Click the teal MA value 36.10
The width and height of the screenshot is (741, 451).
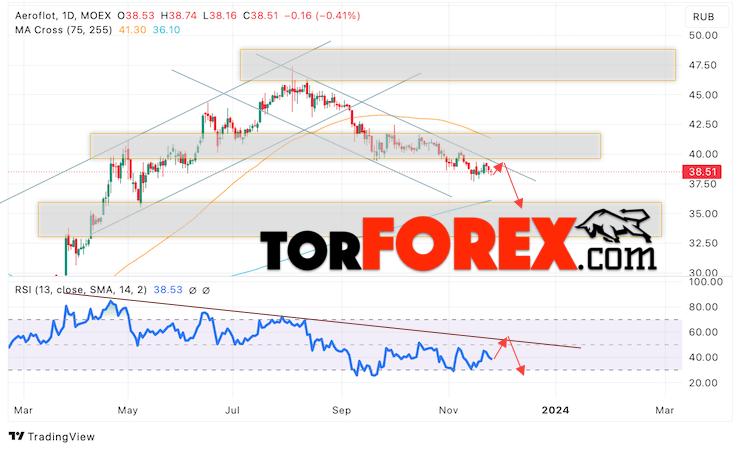click(166, 30)
